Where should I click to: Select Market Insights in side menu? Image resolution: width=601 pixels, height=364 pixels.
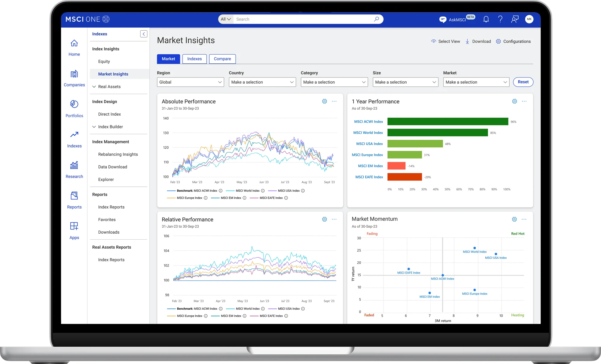(x=119, y=74)
